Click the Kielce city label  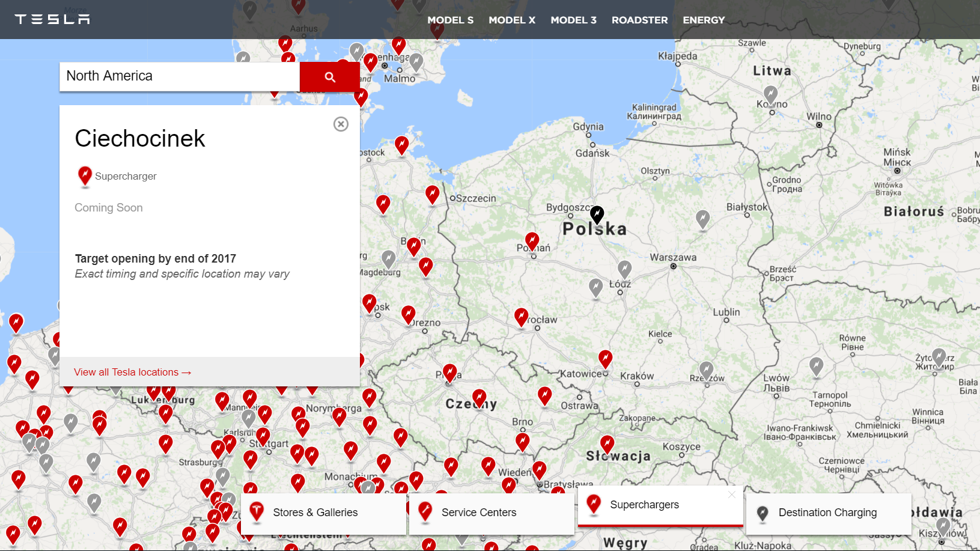[x=660, y=334]
